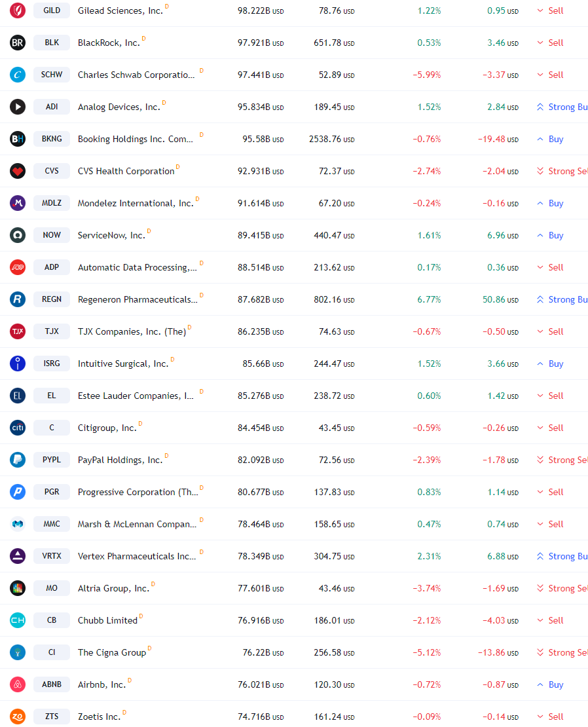
Task: Click the Altria Group logo icon
Action: point(18,588)
